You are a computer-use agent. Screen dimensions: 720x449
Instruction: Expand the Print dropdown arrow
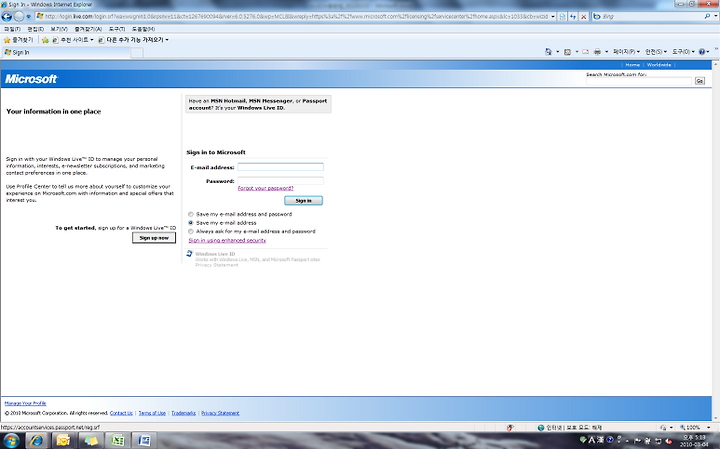tap(606, 52)
